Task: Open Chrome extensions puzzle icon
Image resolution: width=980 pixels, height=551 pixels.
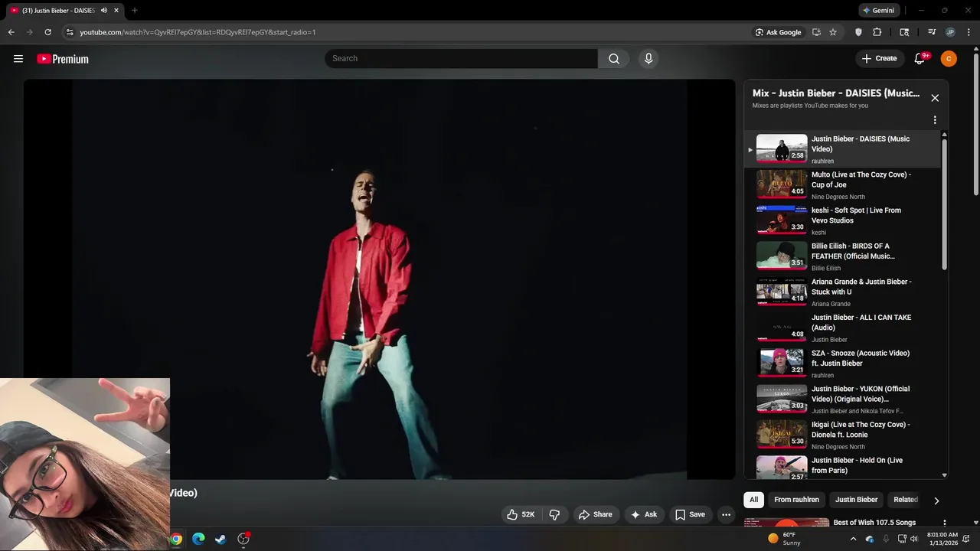Action: [x=877, y=32]
